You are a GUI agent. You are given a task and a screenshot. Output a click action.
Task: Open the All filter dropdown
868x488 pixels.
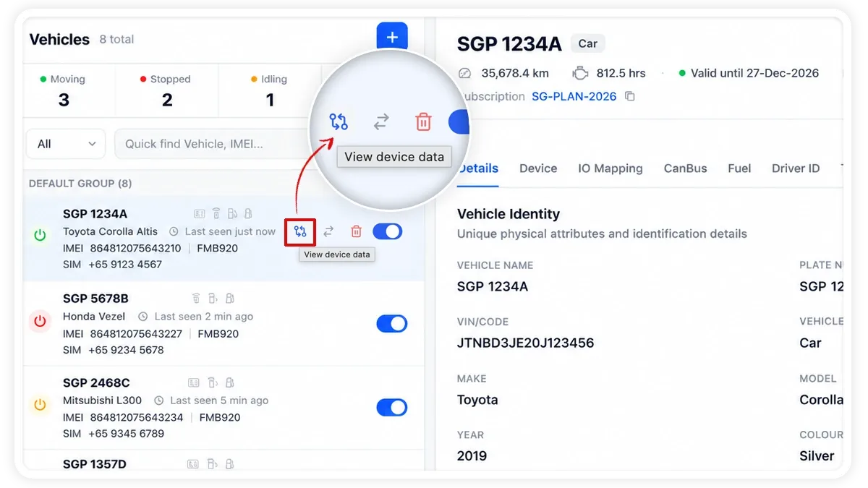(66, 144)
